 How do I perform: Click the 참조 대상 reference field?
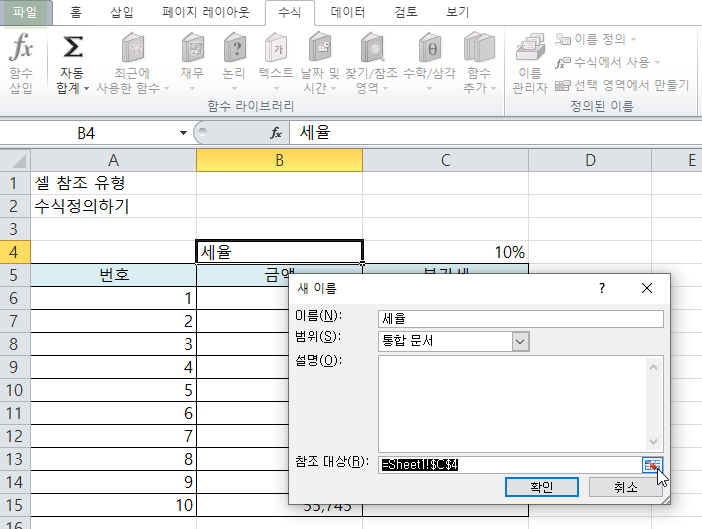click(510, 465)
